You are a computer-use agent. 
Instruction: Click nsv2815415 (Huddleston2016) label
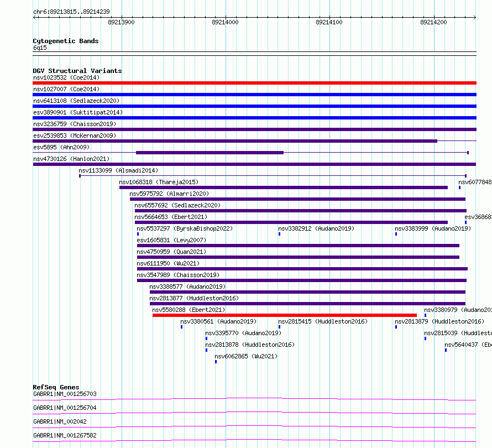[323, 321]
